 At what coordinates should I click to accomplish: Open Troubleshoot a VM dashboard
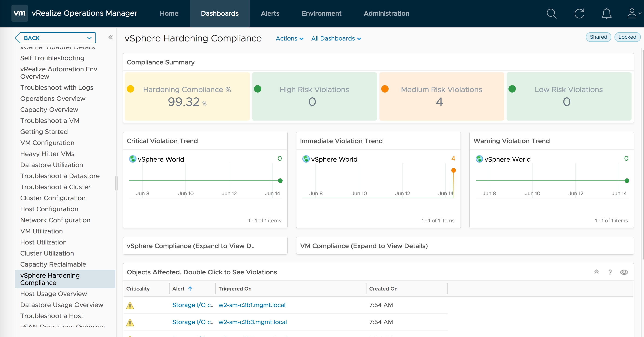50,121
